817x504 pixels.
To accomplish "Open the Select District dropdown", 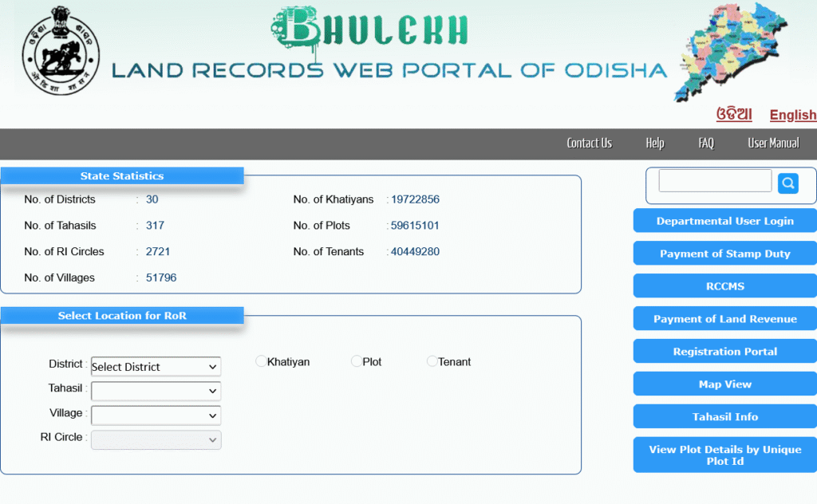I will tap(156, 367).
